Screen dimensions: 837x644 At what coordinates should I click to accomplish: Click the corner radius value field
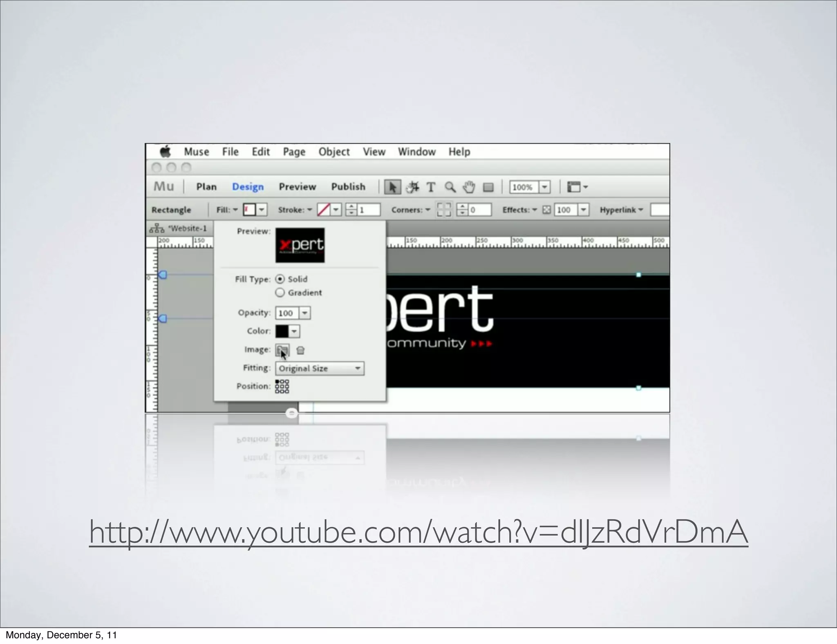click(480, 210)
